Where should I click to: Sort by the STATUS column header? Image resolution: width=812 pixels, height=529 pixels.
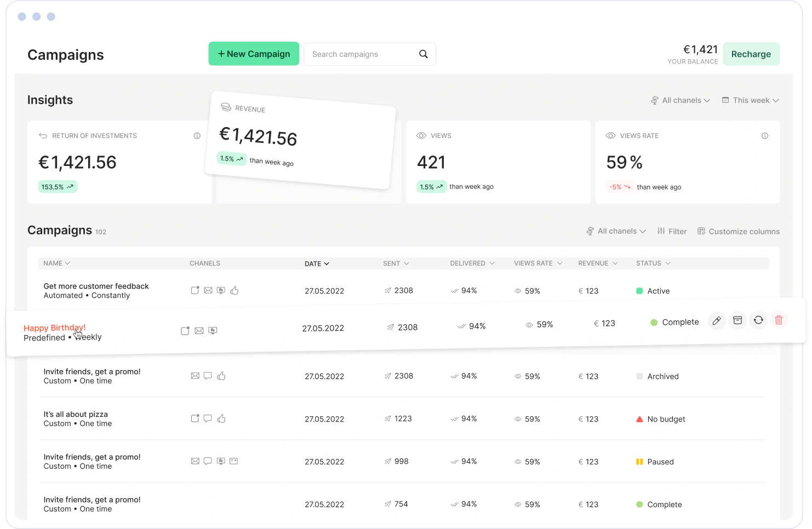(x=653, y=263)
